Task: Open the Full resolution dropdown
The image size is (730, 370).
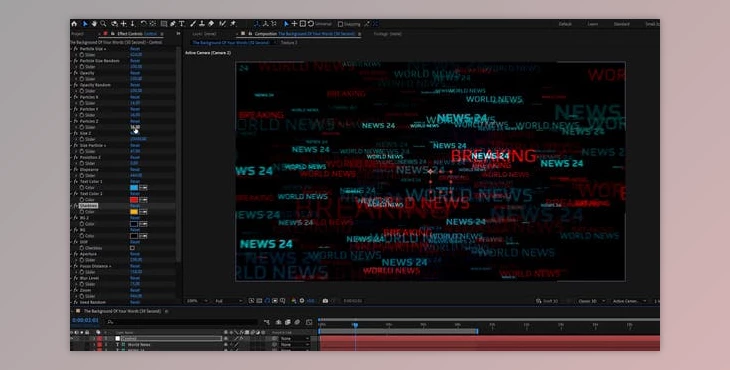Action: (x=228, y=301)
